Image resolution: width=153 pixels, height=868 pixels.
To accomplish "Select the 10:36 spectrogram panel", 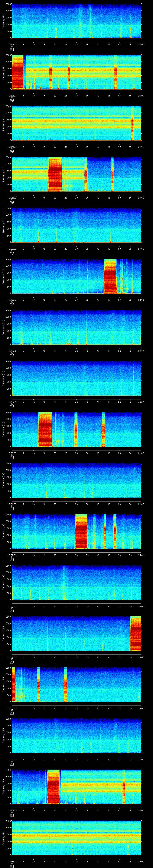I will tap(76, 736).
